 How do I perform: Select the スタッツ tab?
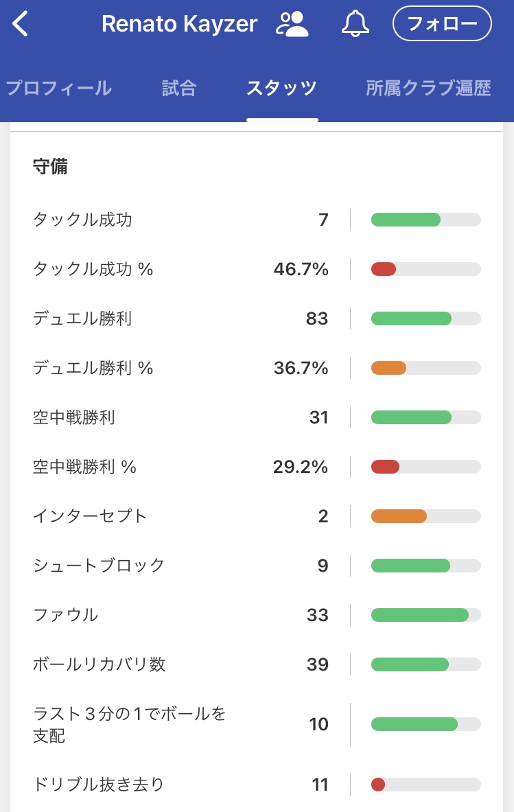tap(281, 88)
